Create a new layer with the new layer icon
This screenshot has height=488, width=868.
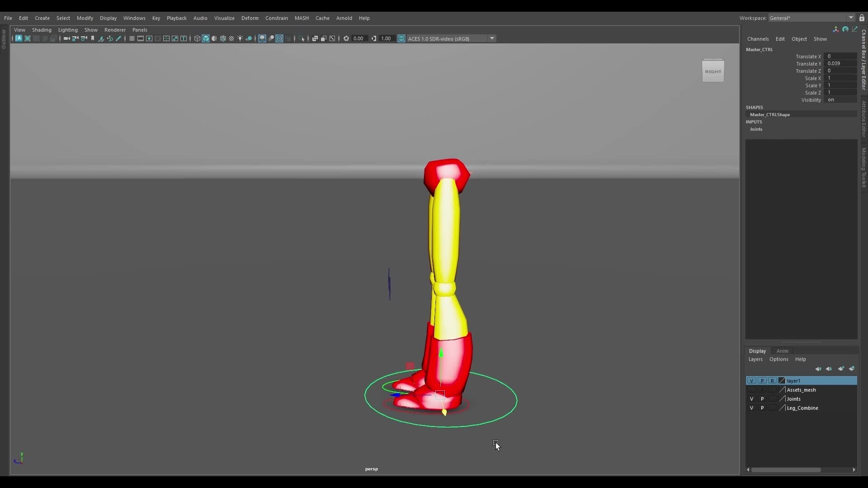tap(841, 369)
